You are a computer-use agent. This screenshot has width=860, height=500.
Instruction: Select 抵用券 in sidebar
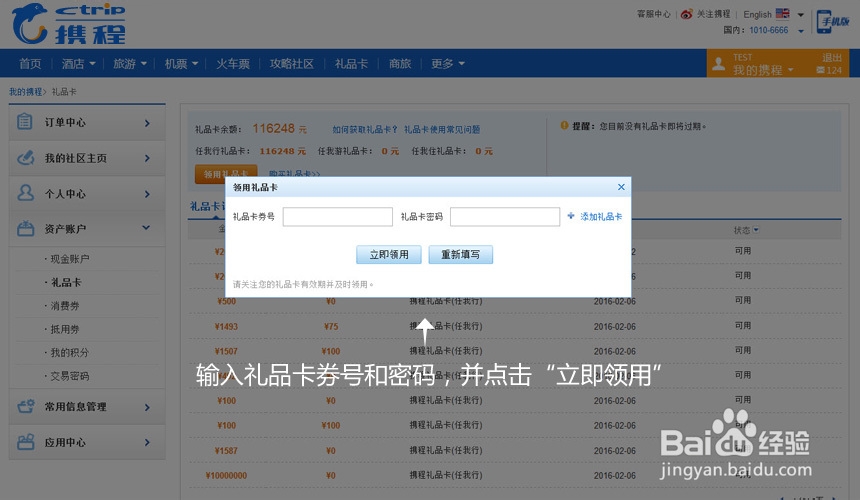pos(65,329)
